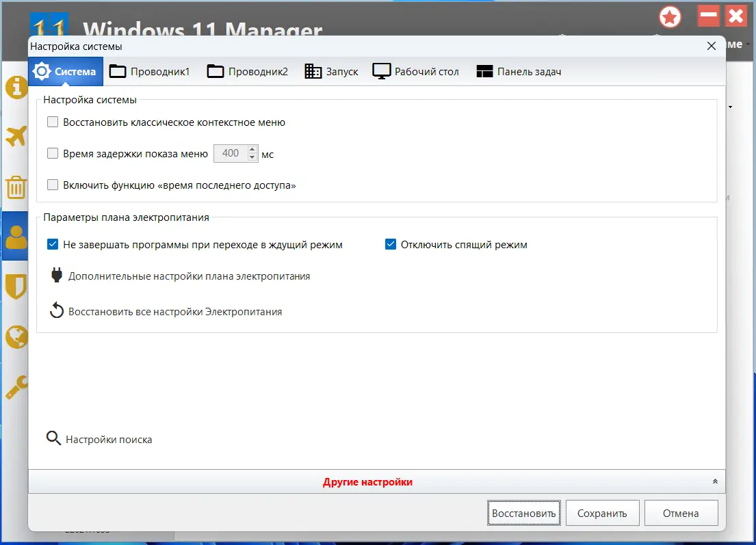
Task: Close the Настройка системы dialog
Action: 711,46
